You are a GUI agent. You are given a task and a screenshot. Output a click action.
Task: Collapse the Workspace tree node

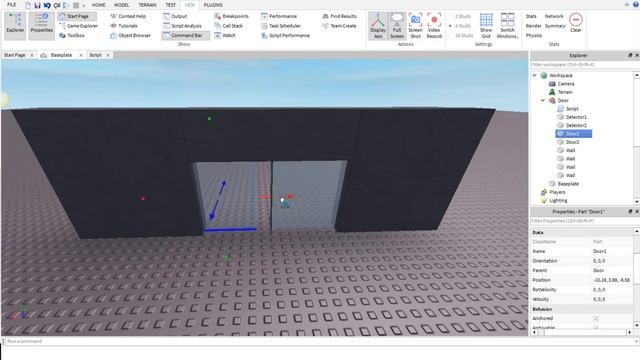[x=534, y=76]
